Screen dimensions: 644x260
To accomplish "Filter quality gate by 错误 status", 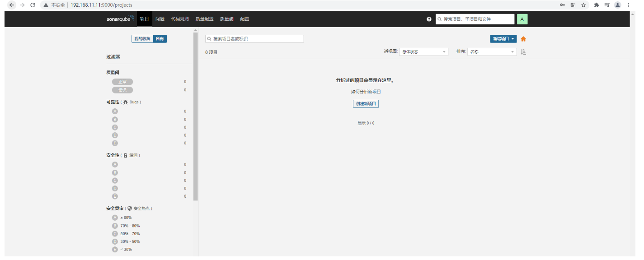I will (x=122, y=90).
